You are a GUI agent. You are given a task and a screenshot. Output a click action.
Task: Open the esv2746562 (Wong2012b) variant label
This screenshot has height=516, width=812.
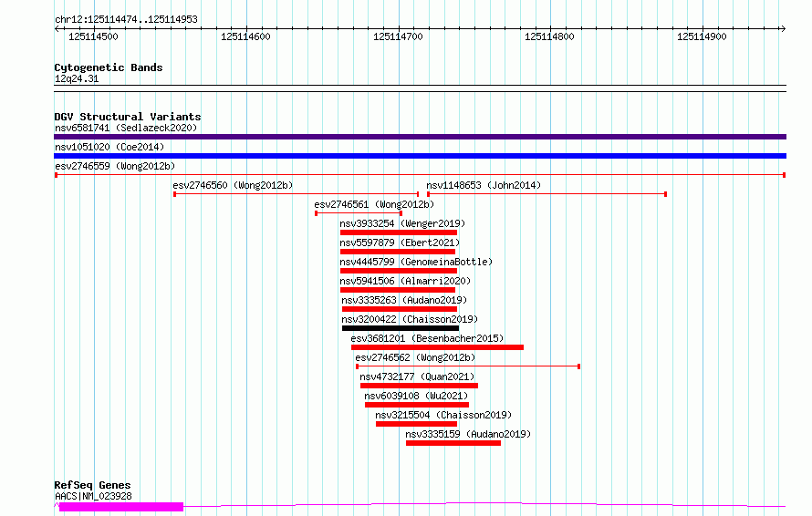(x=415, y=357)
